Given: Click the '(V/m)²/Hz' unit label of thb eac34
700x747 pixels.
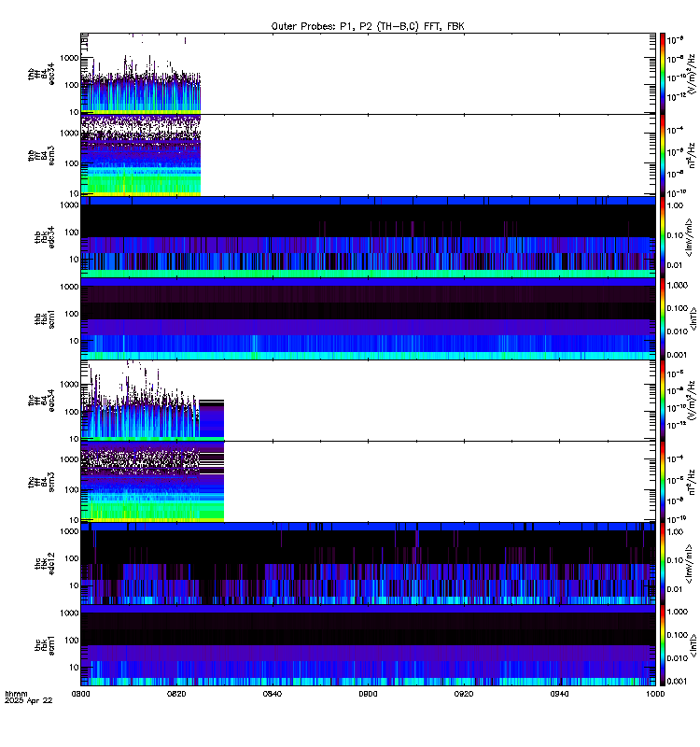Looking at the screenshot, I should coord(692,72).
